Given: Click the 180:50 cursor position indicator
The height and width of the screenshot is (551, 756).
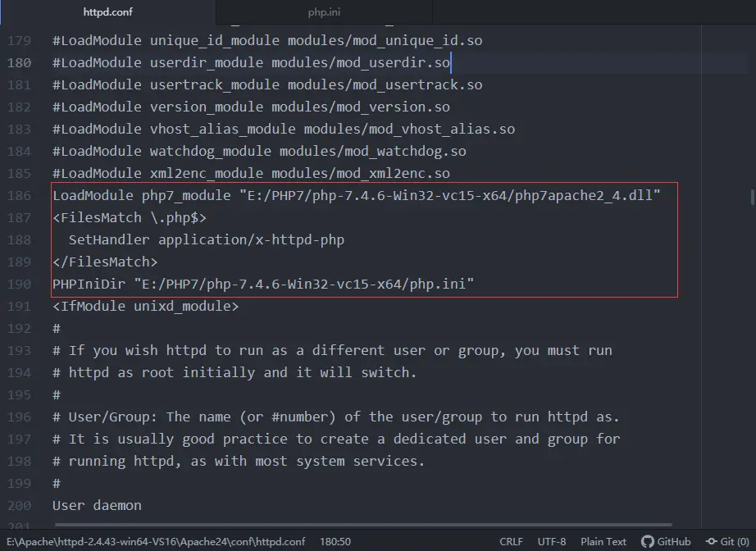Looking at the screenshot, I should (x=335, y=541).
